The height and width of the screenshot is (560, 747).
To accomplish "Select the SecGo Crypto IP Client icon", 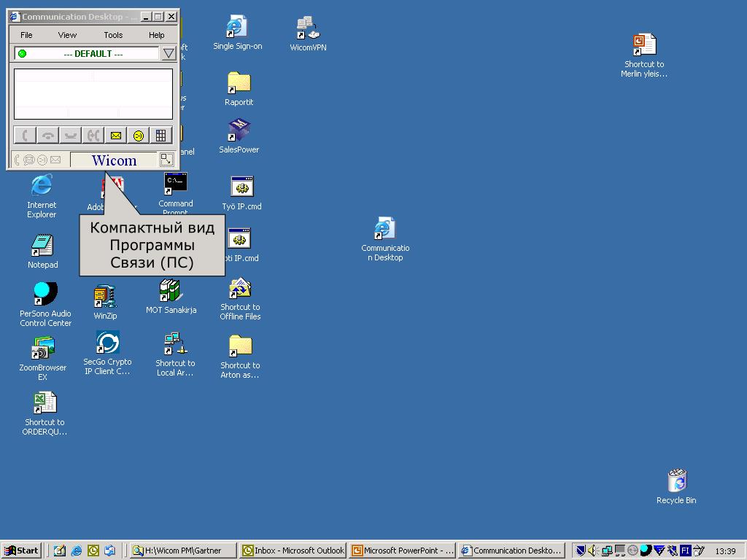I will pos(107,353).
